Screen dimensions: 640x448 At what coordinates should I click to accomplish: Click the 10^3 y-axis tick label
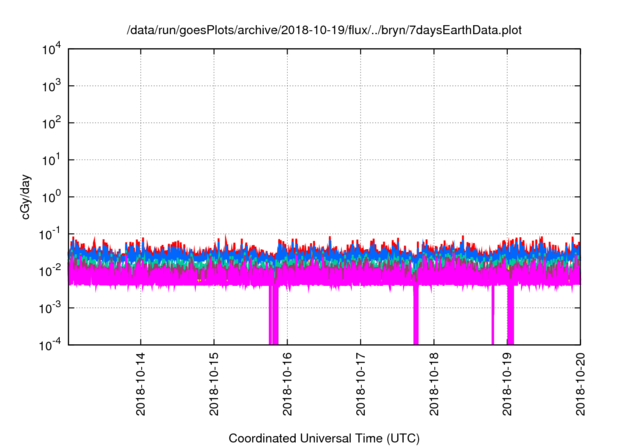pos(52,86)
